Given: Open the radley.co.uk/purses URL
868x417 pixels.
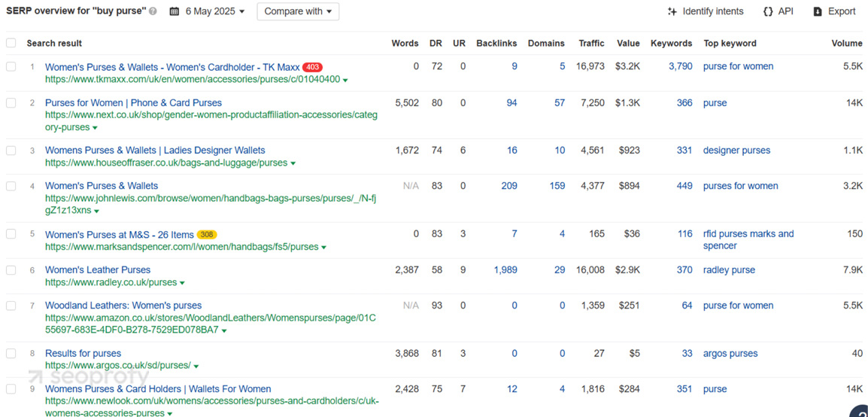Looking at the screenshot, I should [x=111, y=282].
